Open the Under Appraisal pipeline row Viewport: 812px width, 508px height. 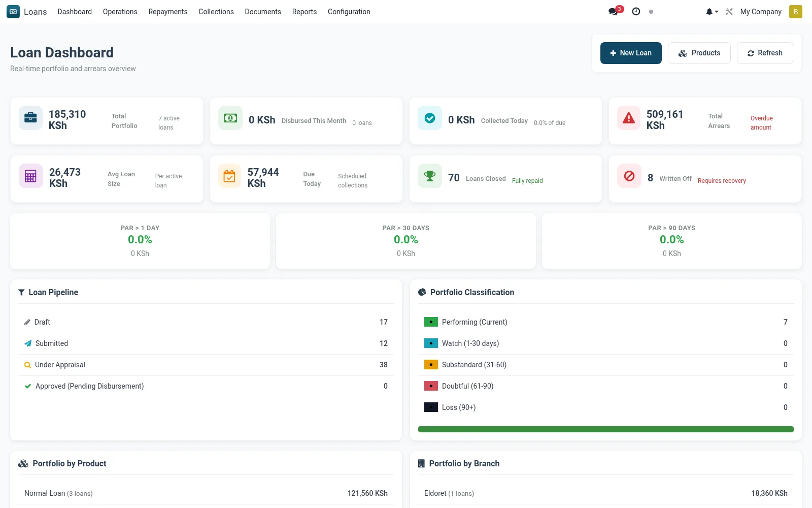pyautogui.click(x=206, y=365)
